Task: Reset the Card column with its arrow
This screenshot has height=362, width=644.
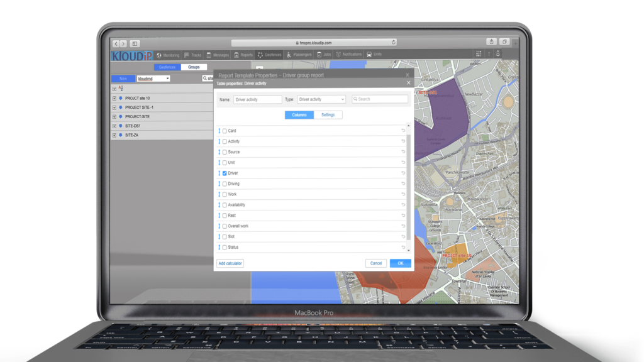Action: (403, 131)
